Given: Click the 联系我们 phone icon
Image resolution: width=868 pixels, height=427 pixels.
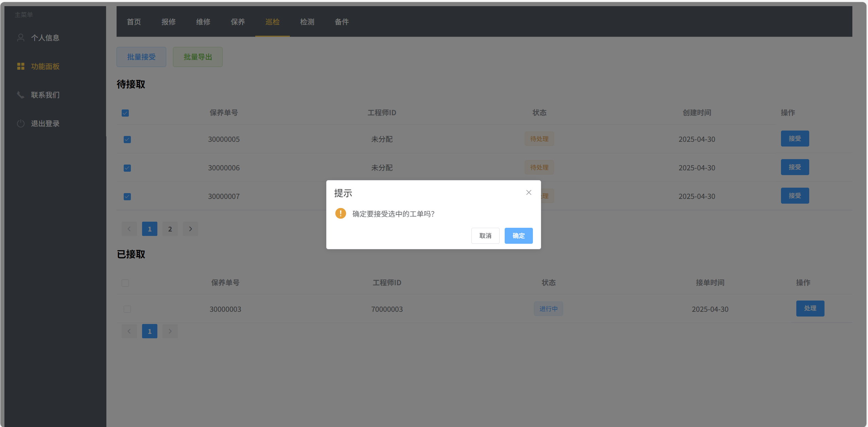Looking at the screenshot, I should click(21, 95).
